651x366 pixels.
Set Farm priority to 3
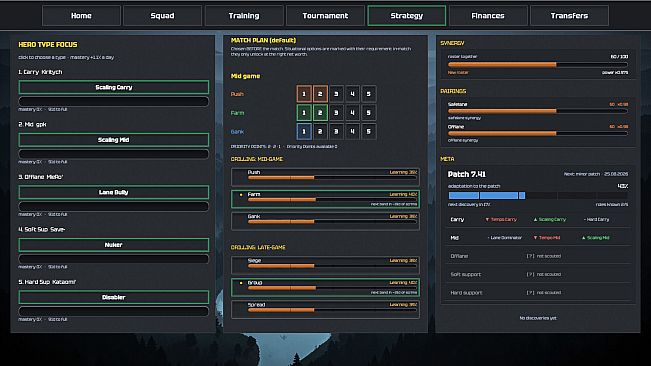click(336, 113)
